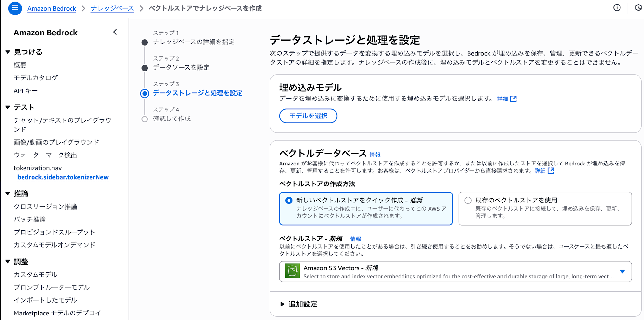
Task: Open モデルカタログ in the sidebar
Action: coord(36,78)
